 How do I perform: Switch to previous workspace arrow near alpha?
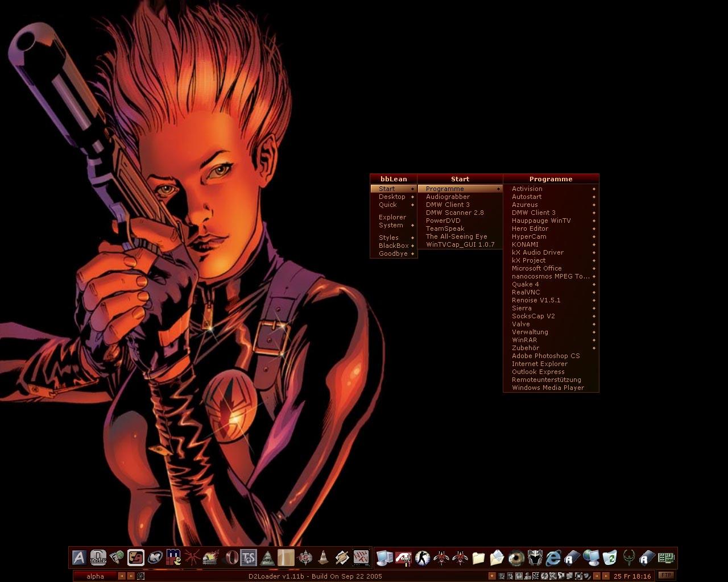[x=122, y=576]
